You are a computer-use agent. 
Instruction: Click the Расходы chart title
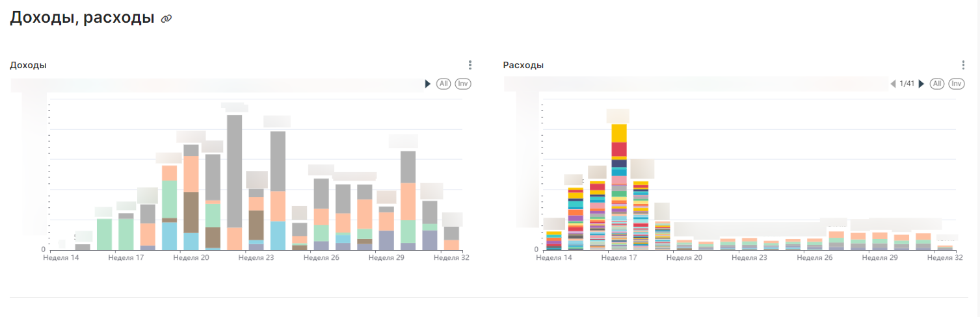tap(523, 65)
